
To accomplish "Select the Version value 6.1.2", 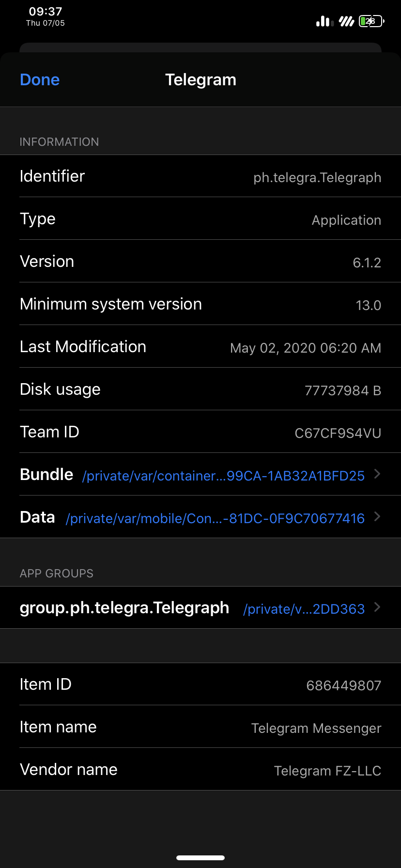I will pyautogui.click(x=367, y=263).
